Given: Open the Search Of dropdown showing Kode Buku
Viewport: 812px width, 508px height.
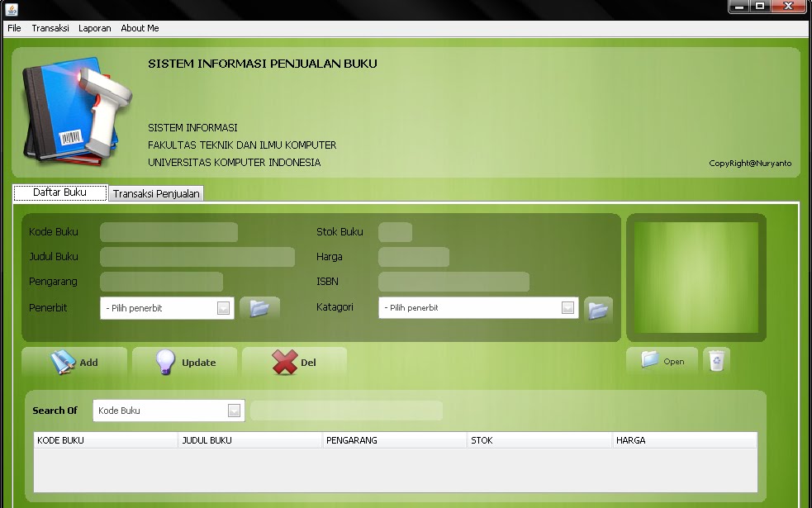Looking at the screenshot, I should click(234, 410).
